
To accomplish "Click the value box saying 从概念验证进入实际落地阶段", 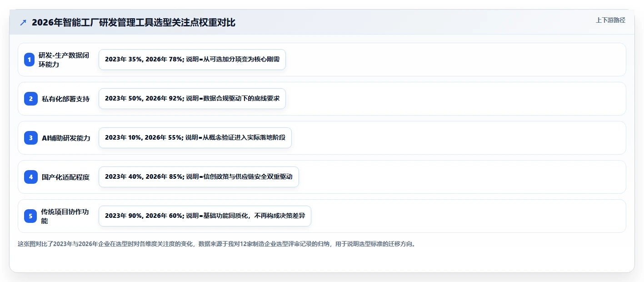I will point(195,138).
